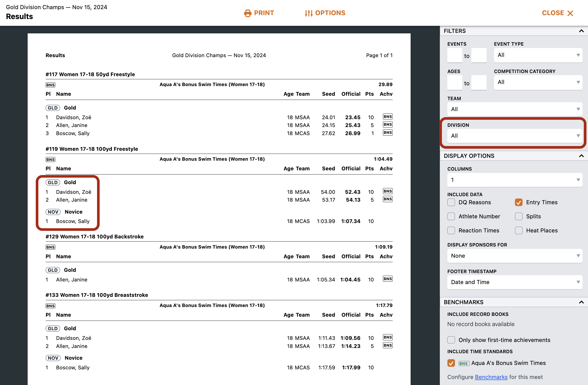Open the Event Type dropdown

point(538,55)
